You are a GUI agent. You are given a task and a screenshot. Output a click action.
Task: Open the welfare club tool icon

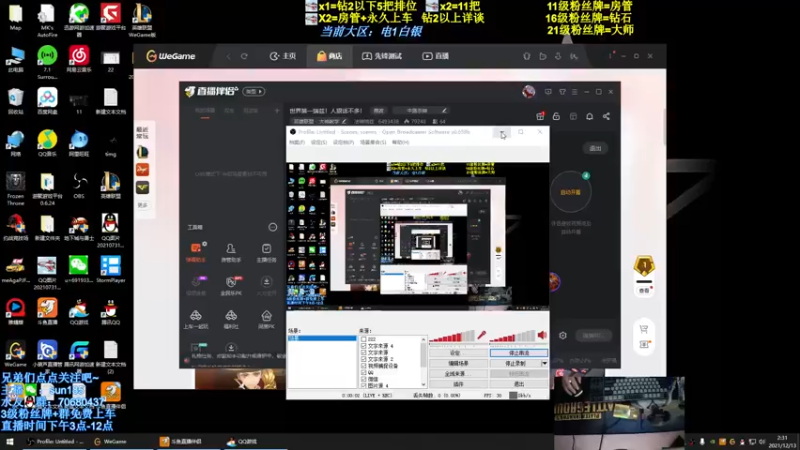231,319
